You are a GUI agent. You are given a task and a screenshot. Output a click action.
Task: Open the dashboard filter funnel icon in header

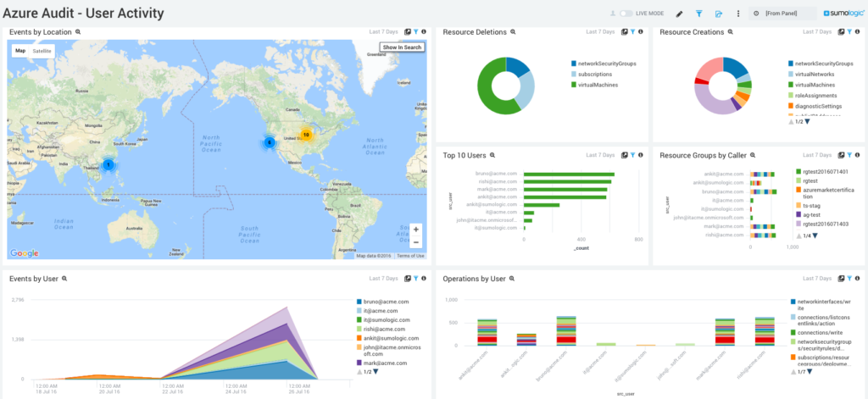[699, 14]
